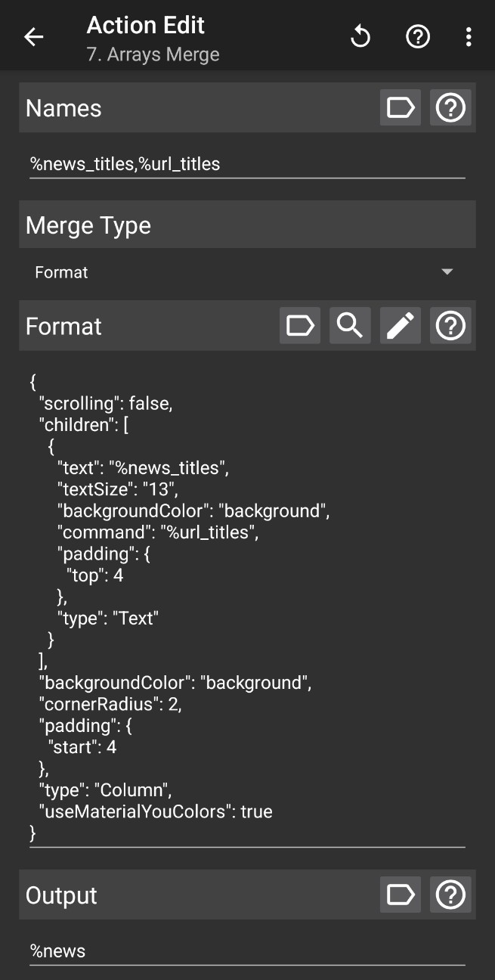Image resolution: width=495 pixels, height=980 pixels.
Task: Click the pencil edit icon in Format
Action: click(401, 326)
